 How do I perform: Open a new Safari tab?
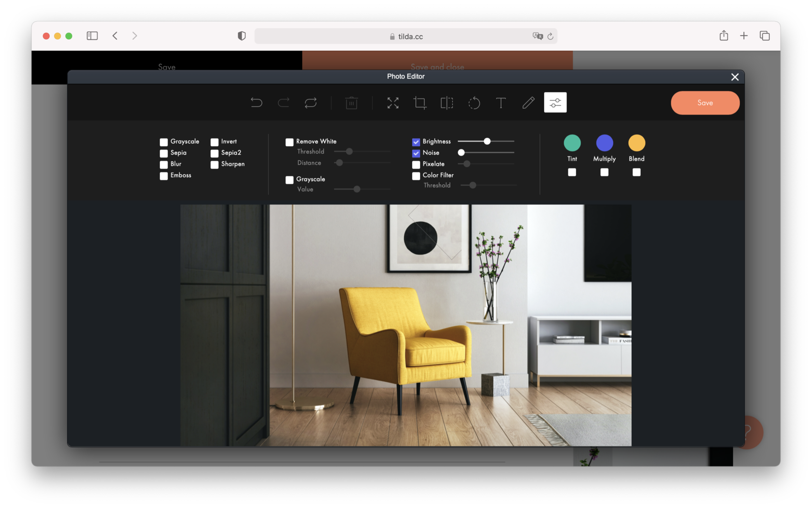(744, 36)
